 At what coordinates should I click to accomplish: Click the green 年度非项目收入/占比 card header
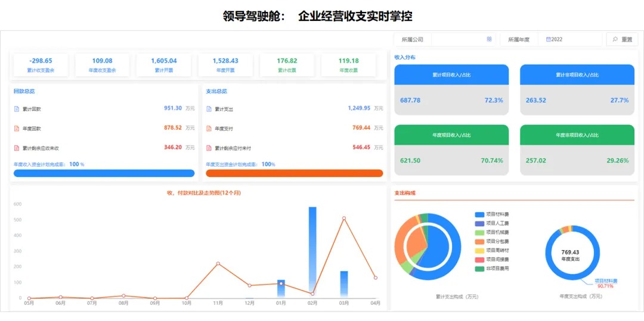[577, 135]
